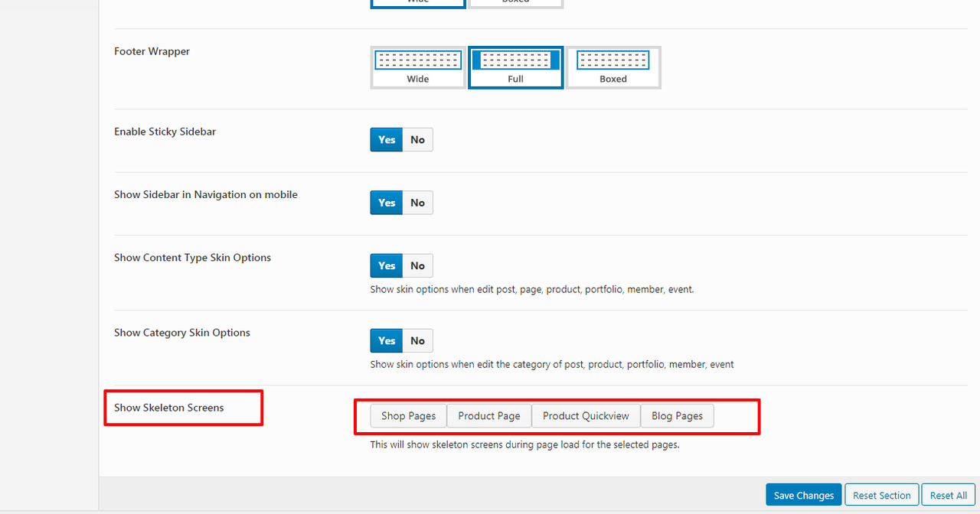980x514 pixels.
Task: Toggle Shop Pages skeleton screen option
Action: tap(409, 416)
